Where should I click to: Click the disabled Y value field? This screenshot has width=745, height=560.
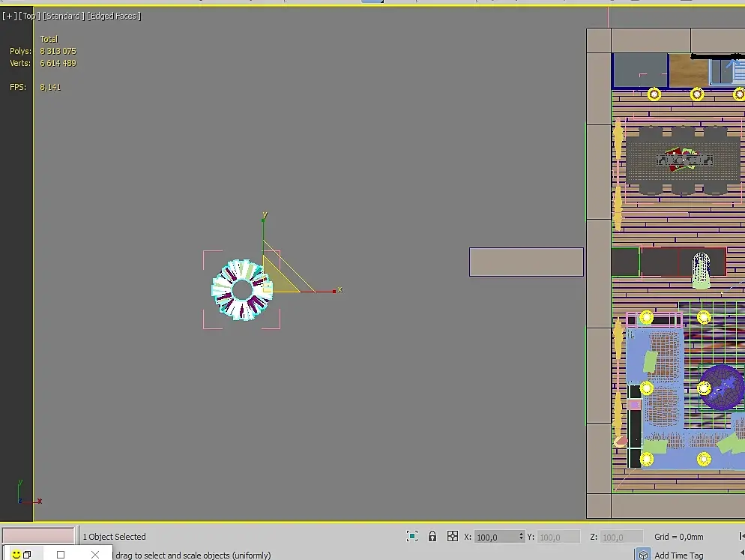[558, 537]
